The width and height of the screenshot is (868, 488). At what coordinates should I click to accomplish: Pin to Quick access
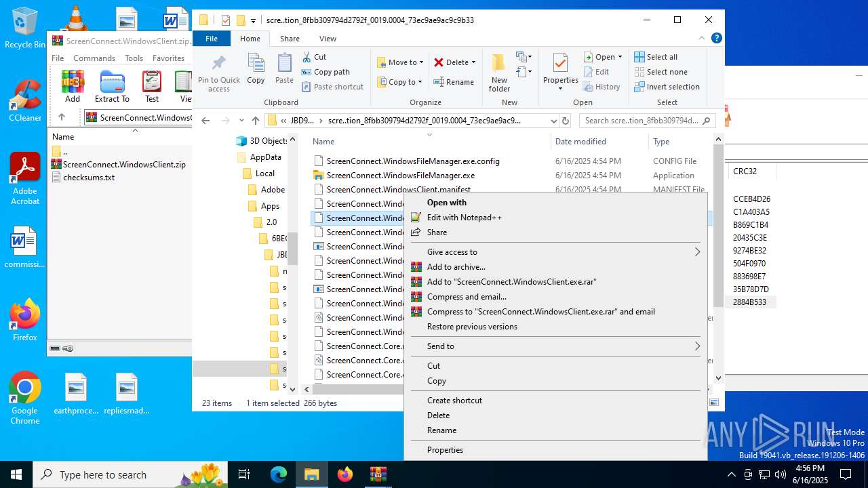pos(219,73)
